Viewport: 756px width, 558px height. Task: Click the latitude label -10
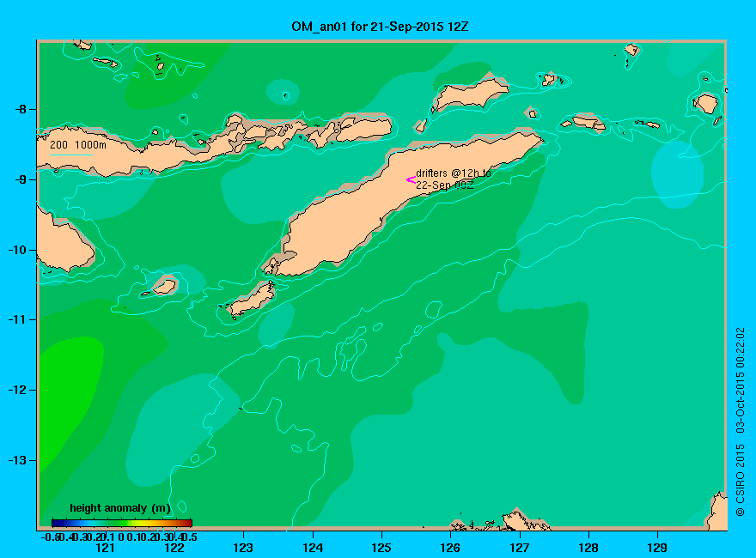tap(17, 250)
